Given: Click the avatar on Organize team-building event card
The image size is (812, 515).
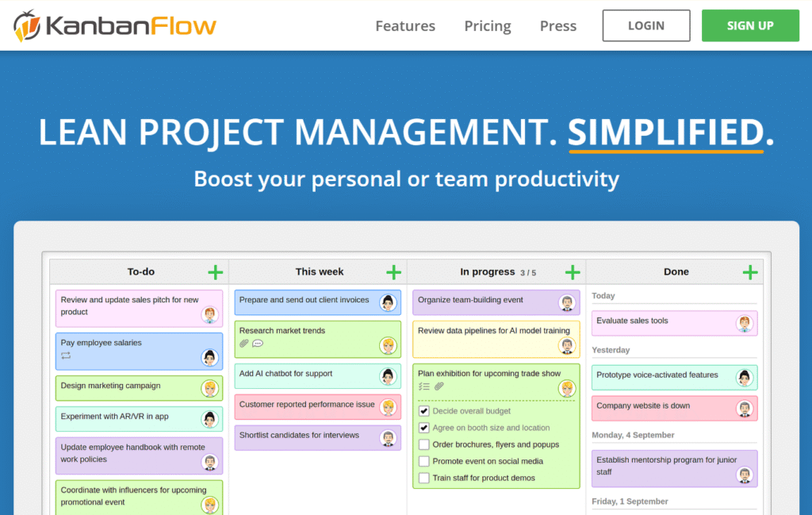Looking at the screenshot, I should (566, 302).
